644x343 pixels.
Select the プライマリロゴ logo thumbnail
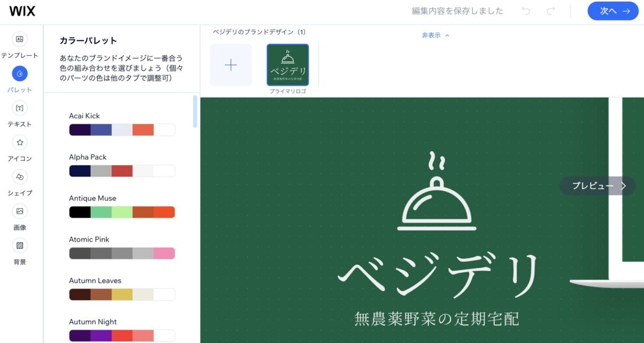coord(288,65)
